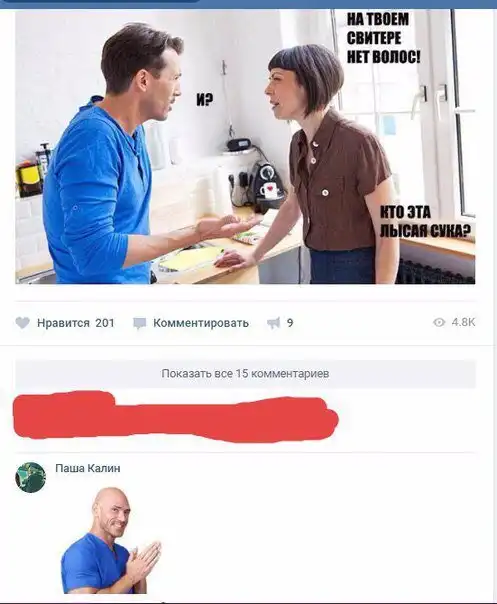The height and width of the screenshot is (604, 497).
Task: Click the "Комментировать" link
Action: click(201, 322)
